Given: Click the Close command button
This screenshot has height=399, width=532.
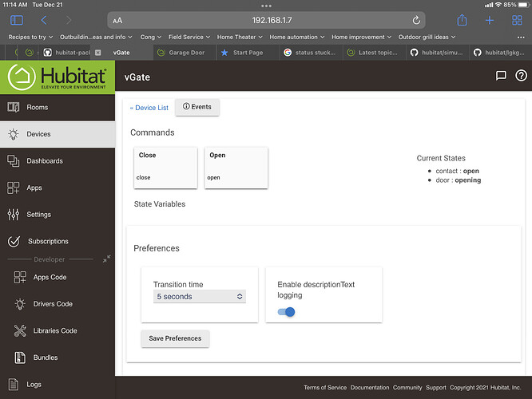Looking at the screenshot, I should coord(165,168).
